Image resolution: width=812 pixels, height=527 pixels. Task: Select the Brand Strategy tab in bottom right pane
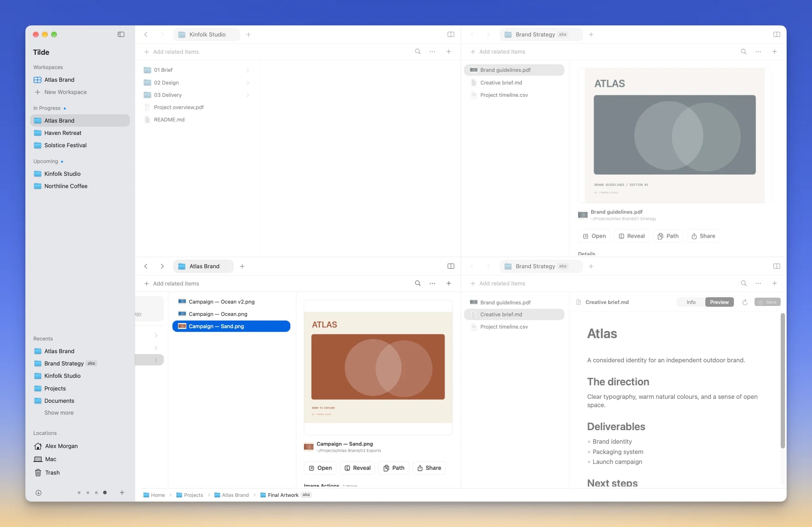pos(541,266)
